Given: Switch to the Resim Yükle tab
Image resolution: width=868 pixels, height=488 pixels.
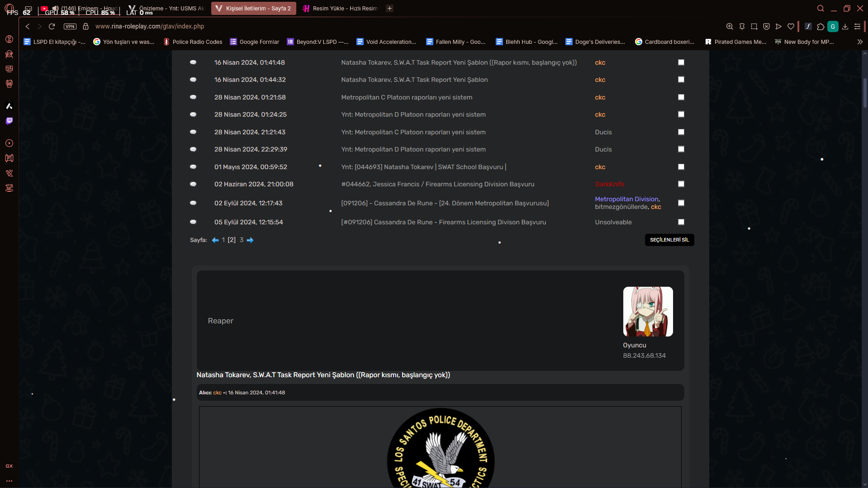Looking at the screenshot, I should pyautogui.click(x=341, y=8).
